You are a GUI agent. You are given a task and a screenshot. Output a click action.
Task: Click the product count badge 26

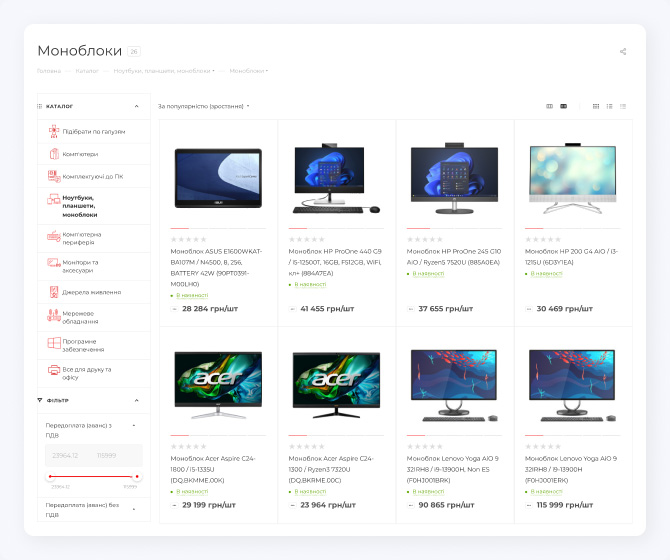click(134, 52)
